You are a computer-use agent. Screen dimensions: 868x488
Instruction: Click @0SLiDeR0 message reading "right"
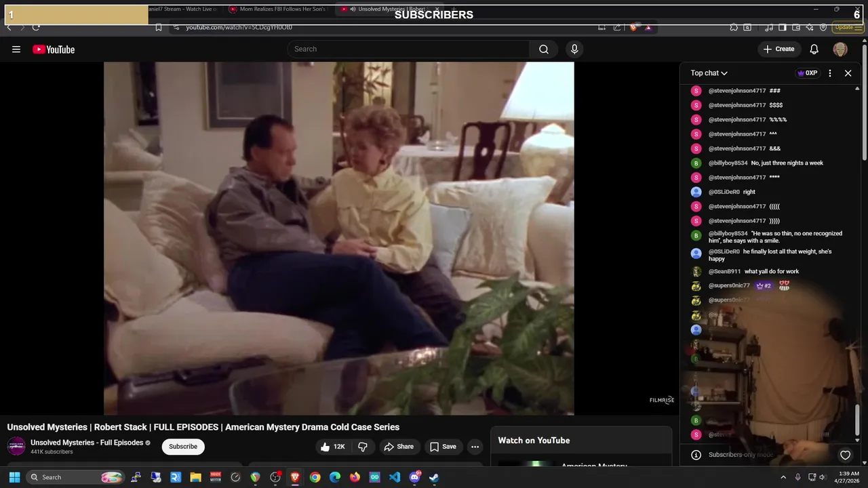pos(749,192)
